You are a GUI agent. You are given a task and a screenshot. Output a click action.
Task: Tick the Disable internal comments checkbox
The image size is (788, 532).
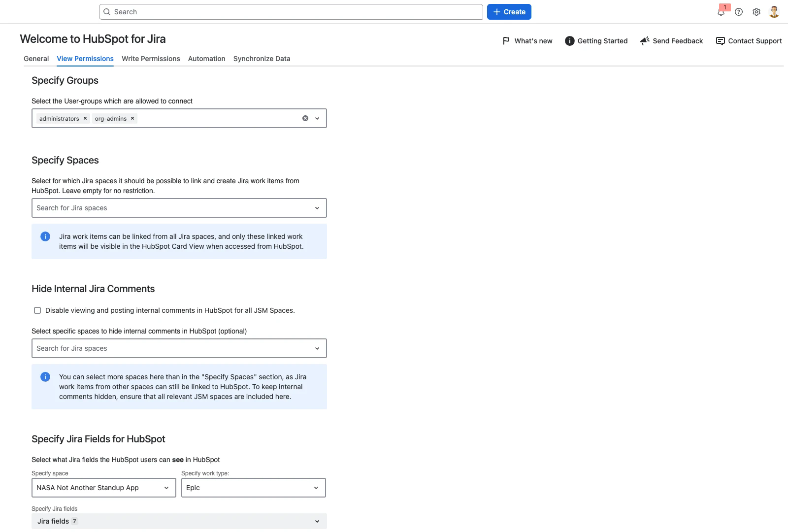37,310
